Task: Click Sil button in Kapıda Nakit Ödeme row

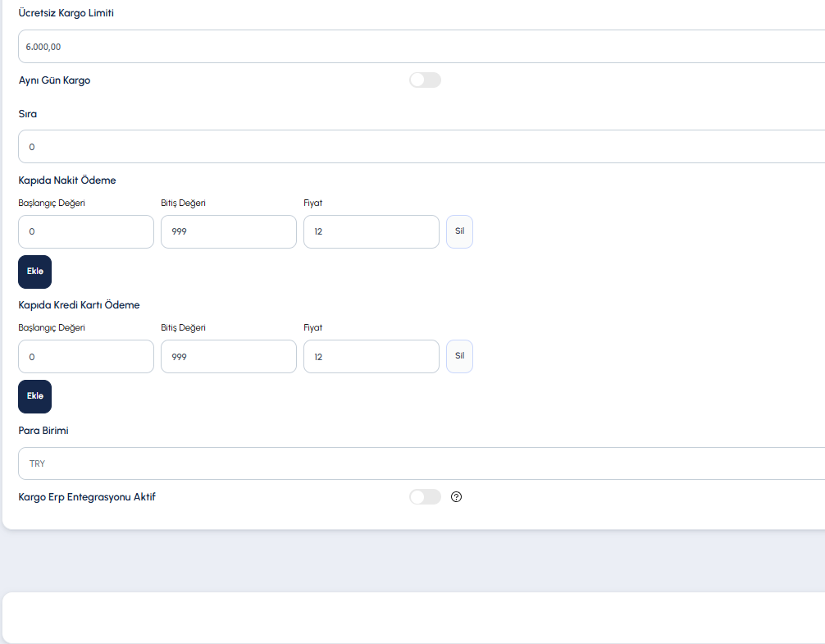Action: [460, 231]
